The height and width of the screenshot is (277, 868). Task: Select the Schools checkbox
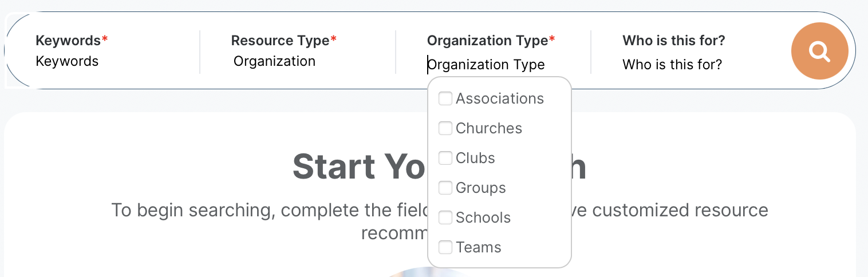(x=445, y=217)
